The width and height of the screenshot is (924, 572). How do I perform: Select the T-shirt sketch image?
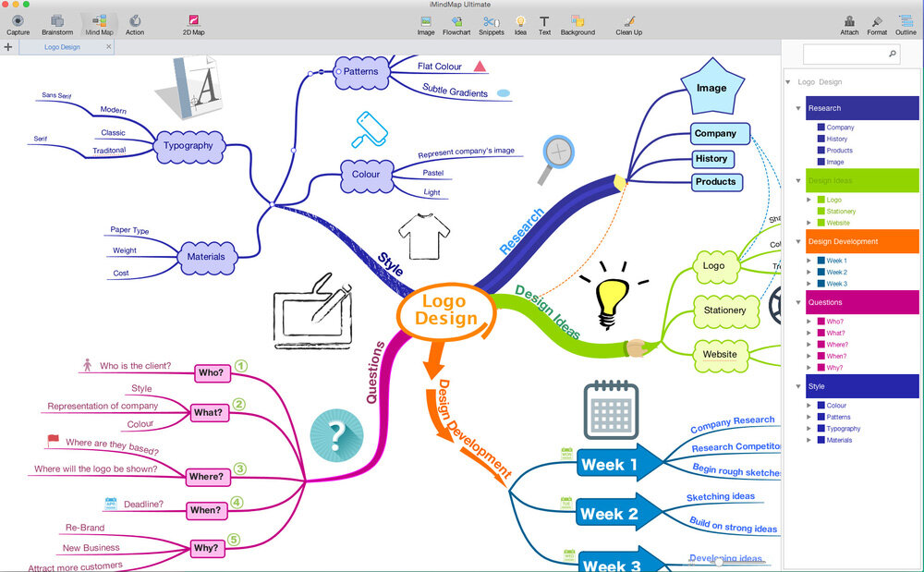click(424, 236)
